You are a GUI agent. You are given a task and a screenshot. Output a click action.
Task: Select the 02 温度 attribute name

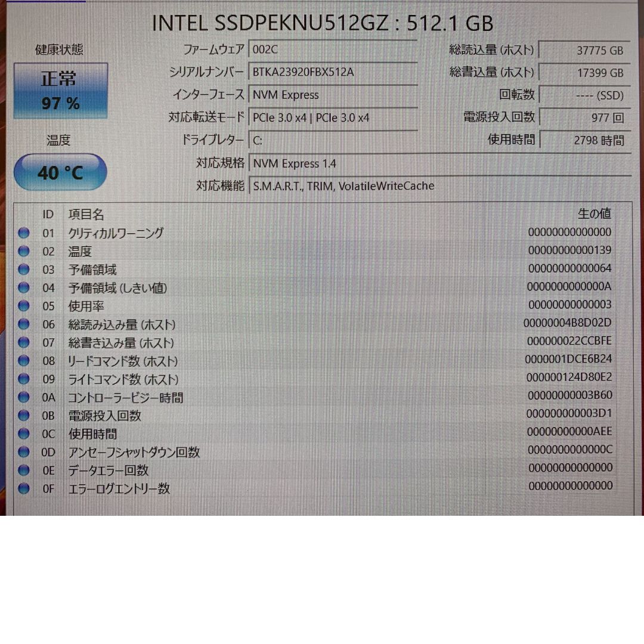coord(80,251)
